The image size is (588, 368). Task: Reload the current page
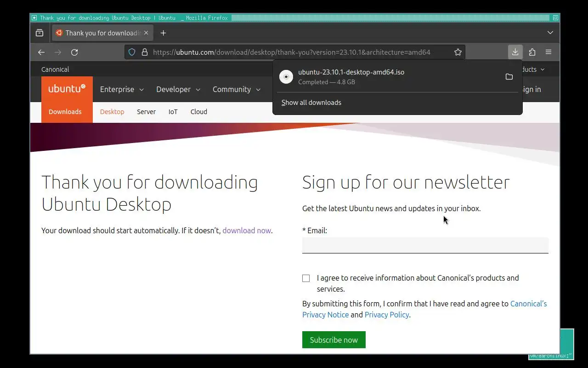pyautogui.click(x=74, y=52)
